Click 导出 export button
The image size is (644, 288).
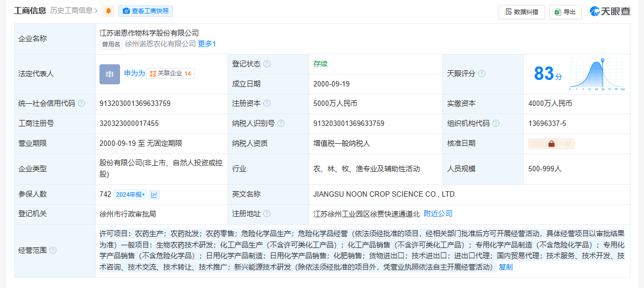click(x=566, y=12)
